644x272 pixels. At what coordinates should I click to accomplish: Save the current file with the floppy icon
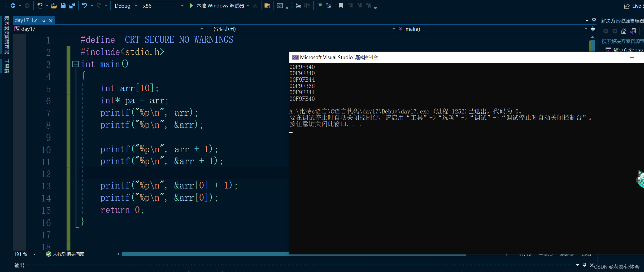pos(63,6)
